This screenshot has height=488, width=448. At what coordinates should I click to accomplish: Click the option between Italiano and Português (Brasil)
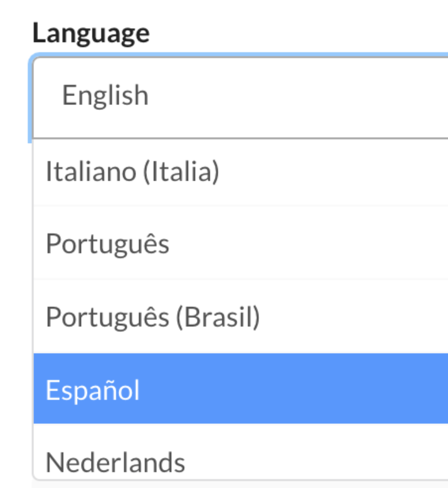(x=108, y=244)
